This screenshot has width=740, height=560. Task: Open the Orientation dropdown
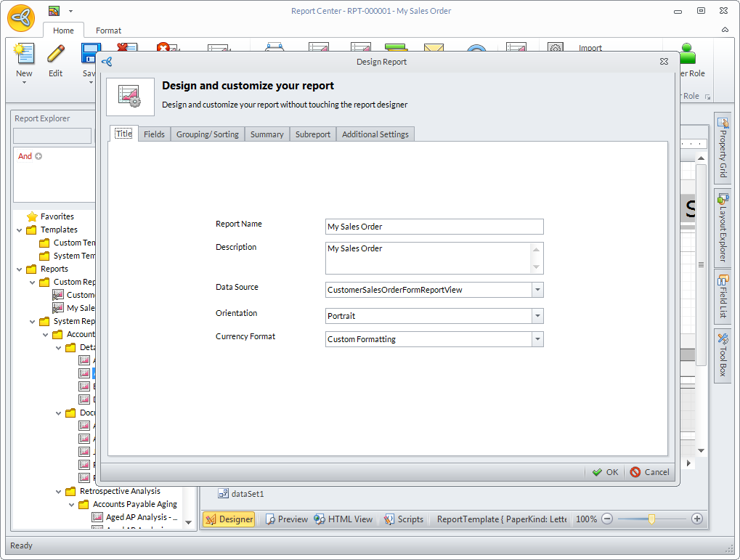click(x=537, y=316)
